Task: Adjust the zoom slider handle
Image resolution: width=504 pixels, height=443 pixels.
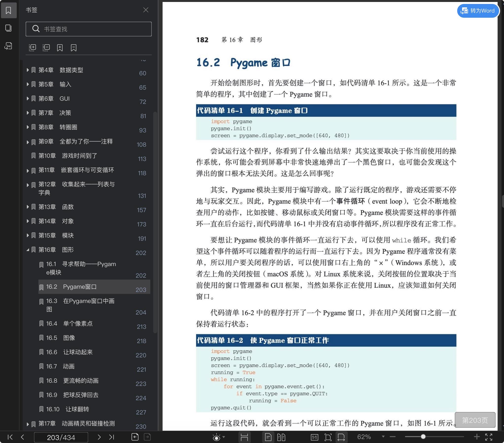Action: (x=423, y=437)
